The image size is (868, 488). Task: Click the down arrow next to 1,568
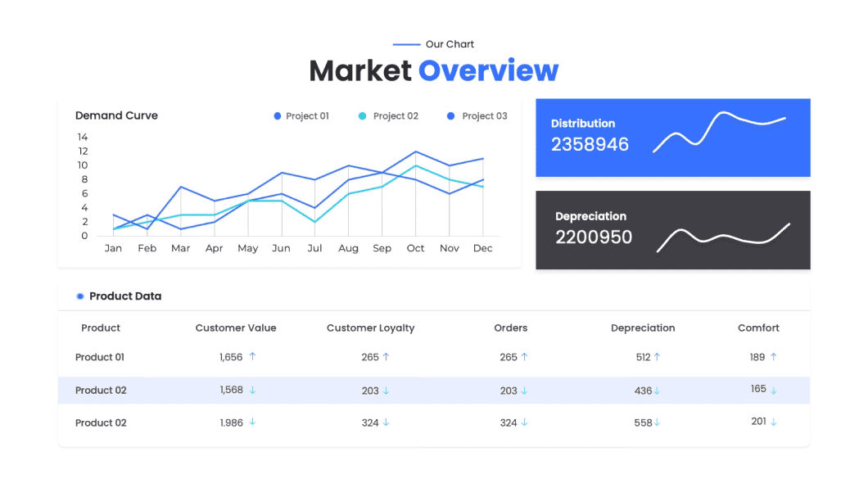click(252, 390)
